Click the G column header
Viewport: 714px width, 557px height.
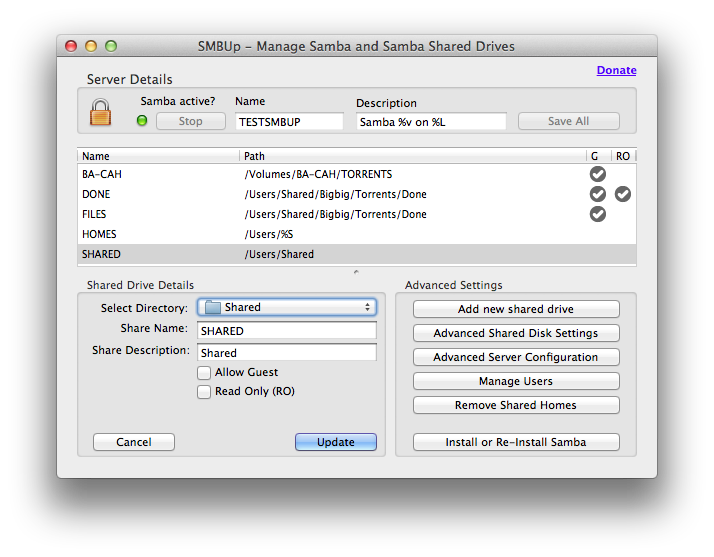coord(598,156)
